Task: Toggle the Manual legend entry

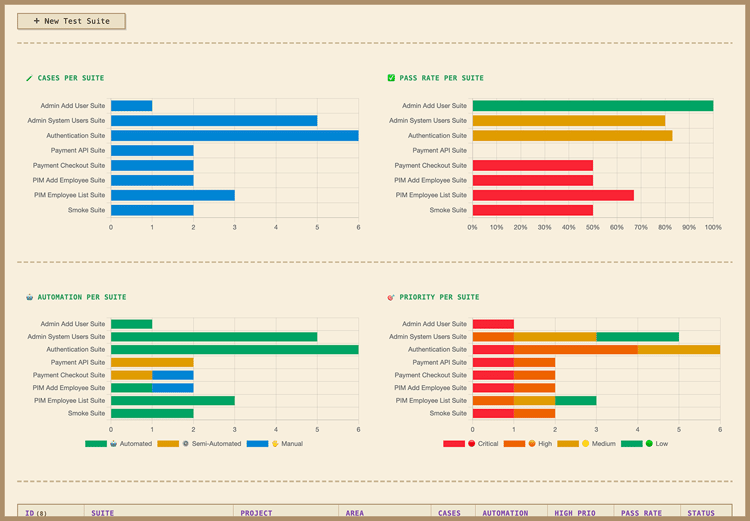Action: (275, 443)
